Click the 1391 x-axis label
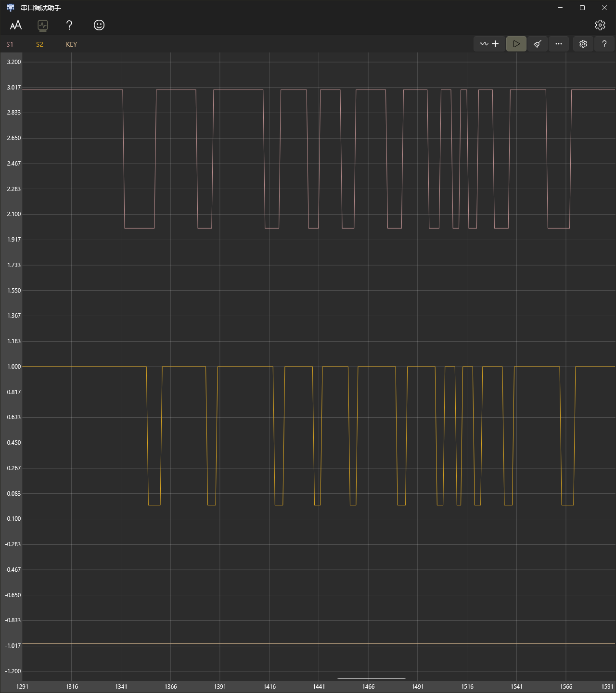Image resolution: width=616 pixels, height=693 pixels. pyautogui.click(x=220, y=687)
